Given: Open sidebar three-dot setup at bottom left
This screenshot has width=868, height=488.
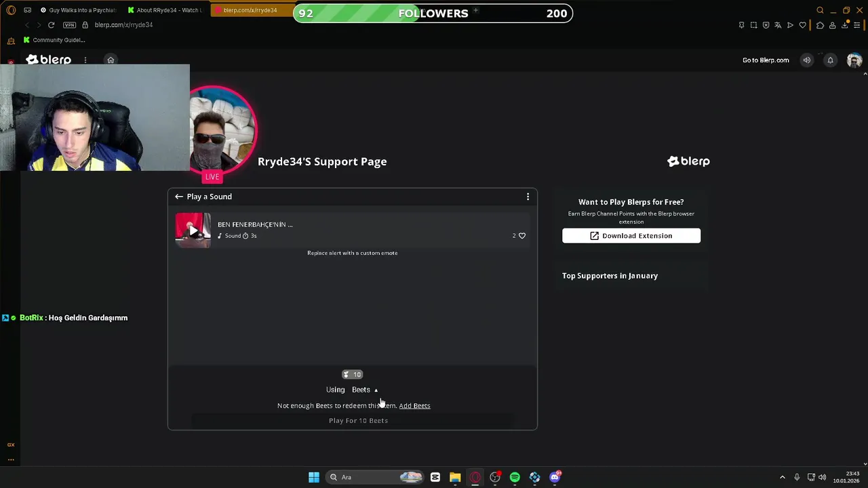Looking at the screenshot, I should (11, 460).
